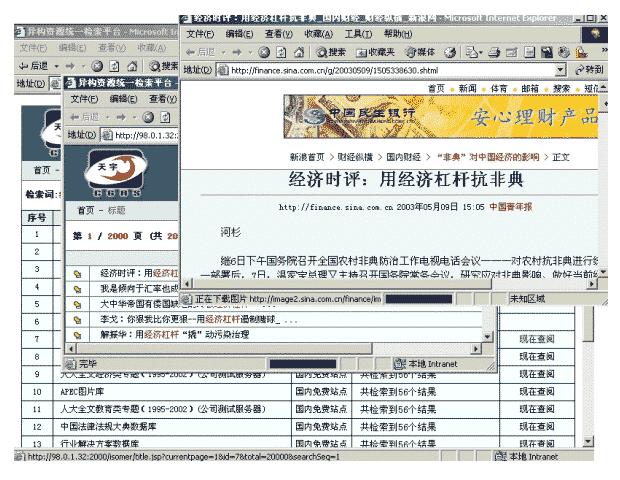The width and height of the screenshot is (620, 480).
Task: Click Print icon in Sina window toolbar
Action: [x=494, y=52]
